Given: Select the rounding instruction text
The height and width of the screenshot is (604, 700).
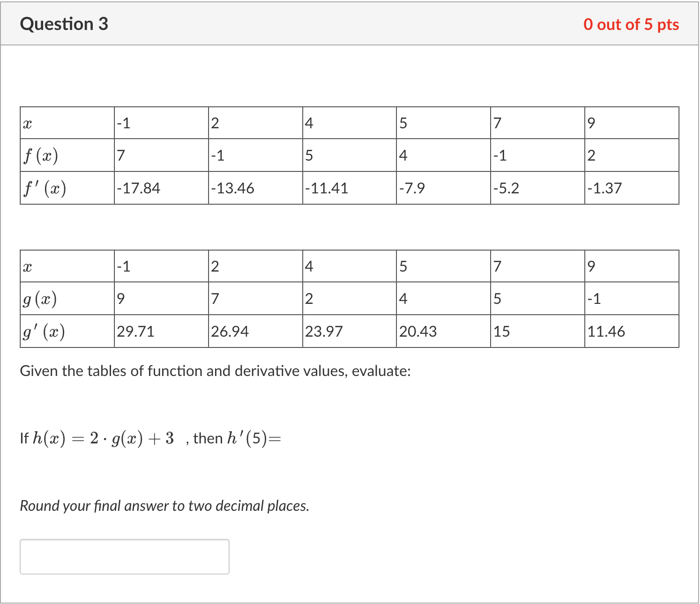Looking at the screenshot, I should click(165, 506).
